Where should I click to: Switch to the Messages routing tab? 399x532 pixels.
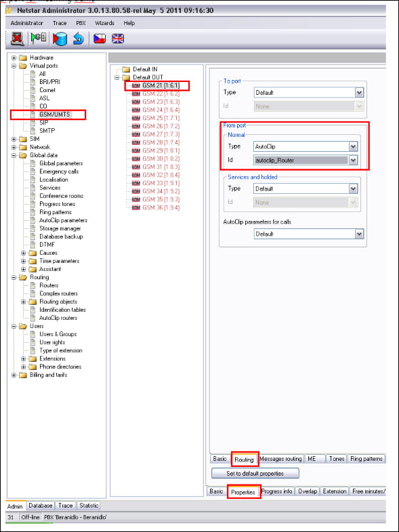(280, 459)
